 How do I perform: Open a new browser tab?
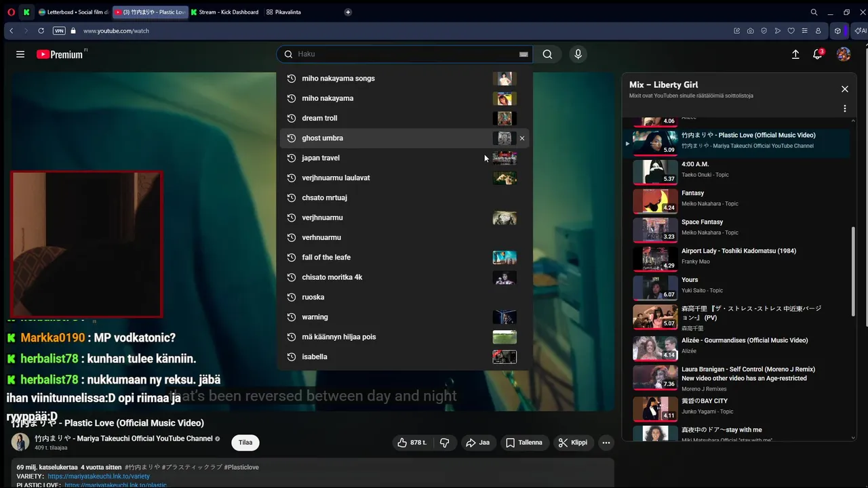(348, 12)
